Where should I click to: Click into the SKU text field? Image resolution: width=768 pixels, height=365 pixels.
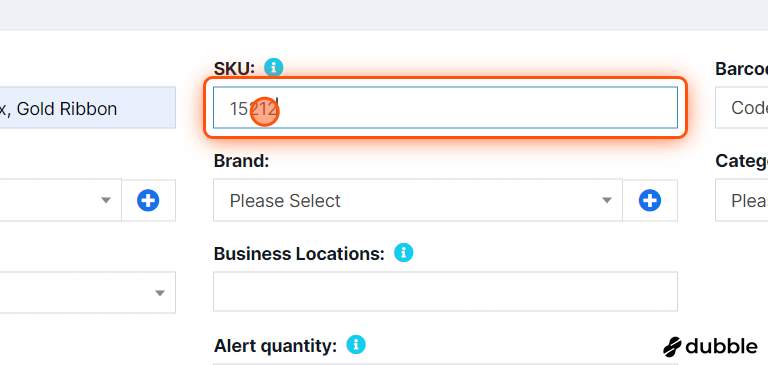coord(445,108)
